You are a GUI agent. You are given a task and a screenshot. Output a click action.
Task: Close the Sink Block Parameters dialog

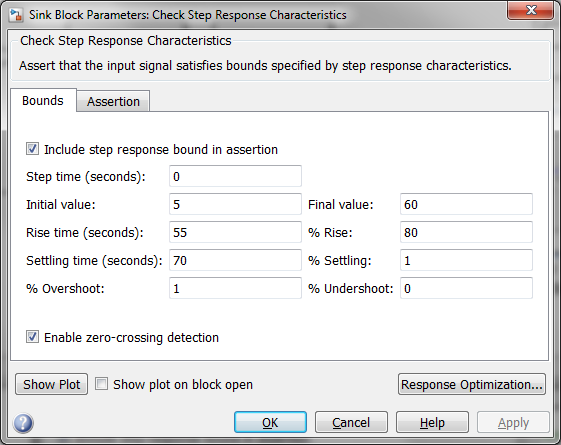[530, 11]
